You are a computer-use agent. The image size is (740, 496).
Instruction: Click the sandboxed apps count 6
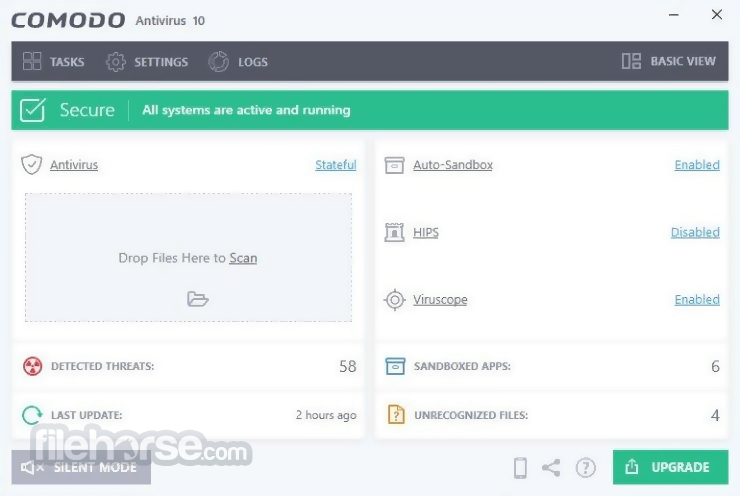[x=715, y=366]
